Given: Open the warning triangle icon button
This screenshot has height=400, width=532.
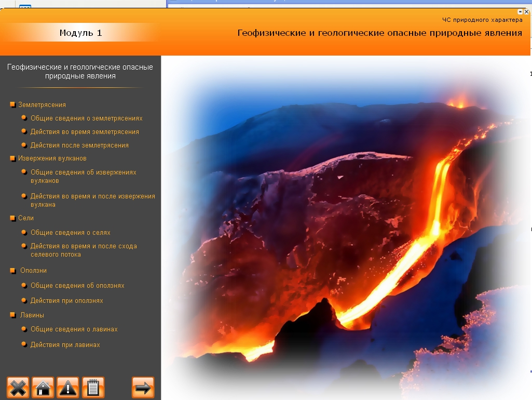Looking at the screenshot, I should (68, 388).
